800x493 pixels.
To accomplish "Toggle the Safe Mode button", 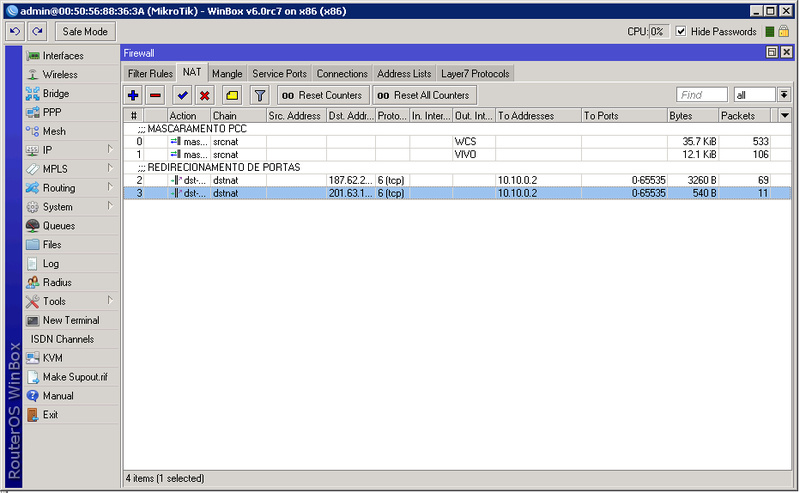I will click(85, 32).
